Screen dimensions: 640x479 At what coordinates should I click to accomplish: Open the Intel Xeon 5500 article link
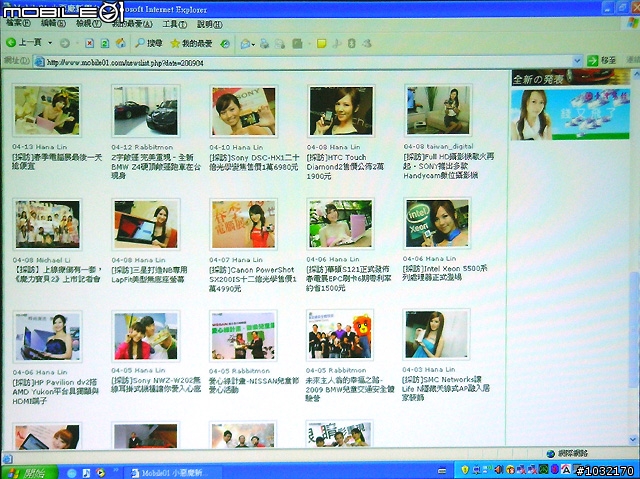point(444,273)
